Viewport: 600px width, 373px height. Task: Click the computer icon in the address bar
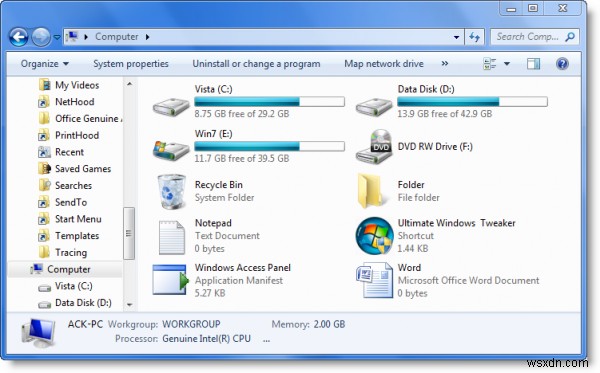click(x=72, y=37)
